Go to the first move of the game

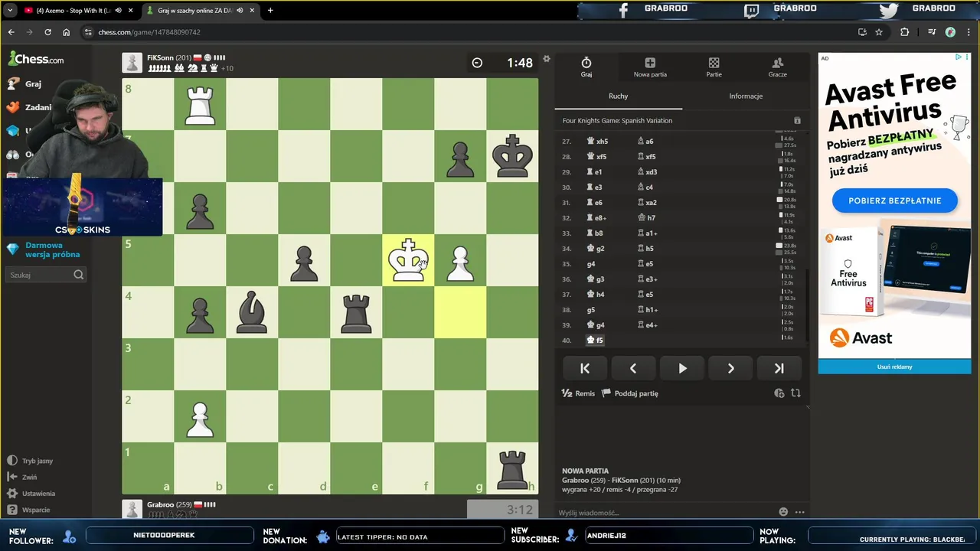(x=585, y=368)
